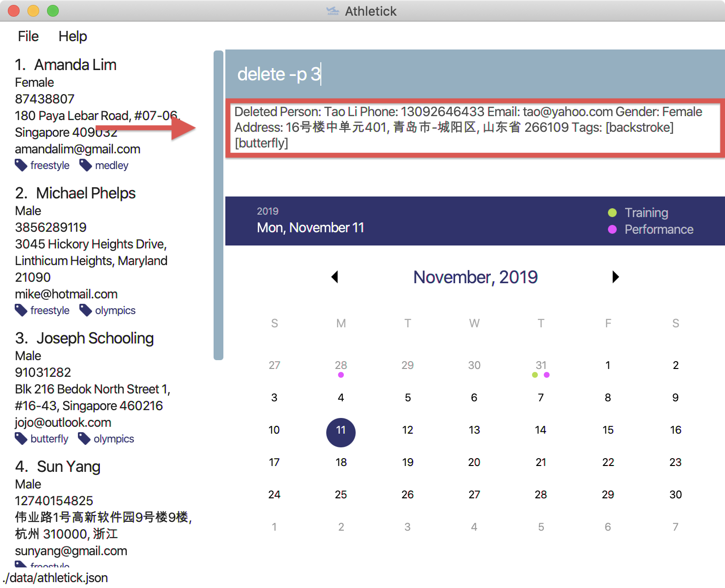
Task: Click phone number 91031282
Action: click(43, 372)
